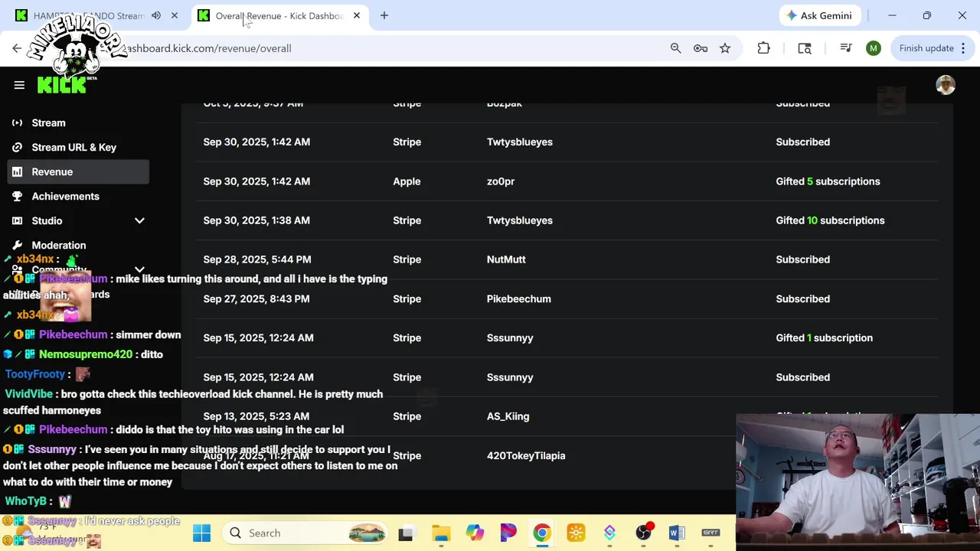The height and width of the screenshot is (551, 980).
Task: Select the Stream URL & Key link icon
Action: (17, 147)
